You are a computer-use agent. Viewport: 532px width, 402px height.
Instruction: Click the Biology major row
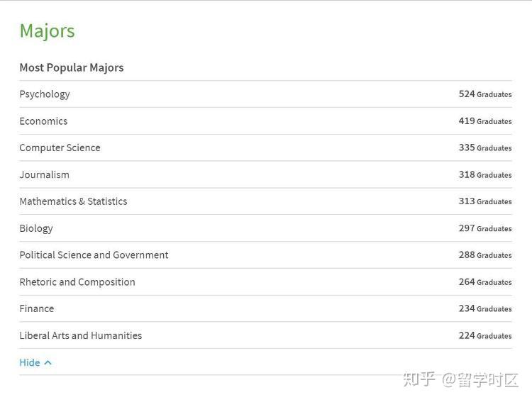[36, 229]
